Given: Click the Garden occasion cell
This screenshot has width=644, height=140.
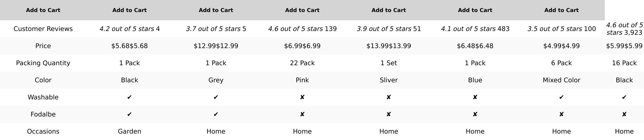Looking at the screenshot, I should tap(129, 131).
